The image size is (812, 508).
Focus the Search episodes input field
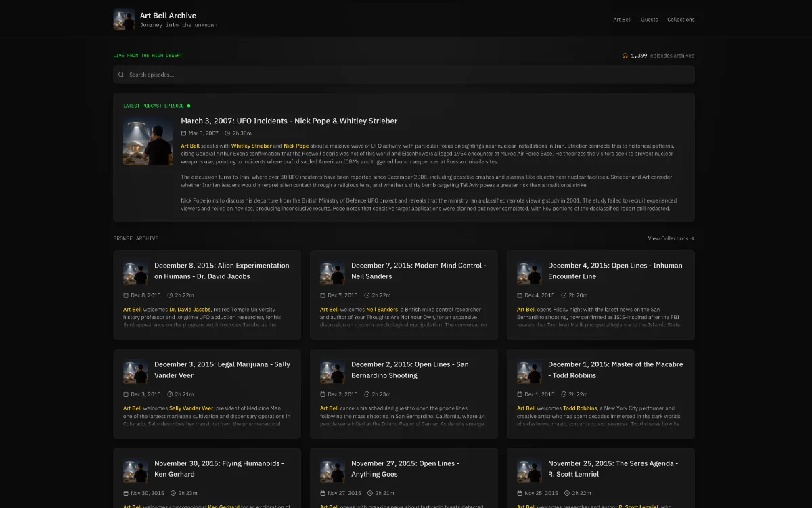point(406,75)
